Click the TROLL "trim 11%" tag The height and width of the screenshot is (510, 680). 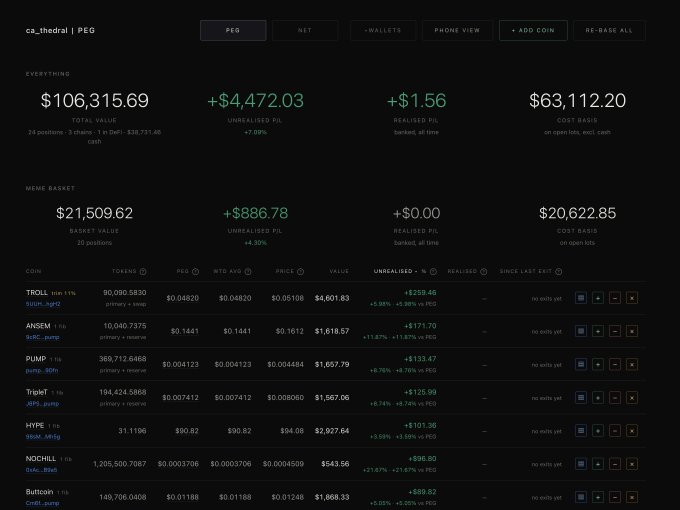coord(63,293)
